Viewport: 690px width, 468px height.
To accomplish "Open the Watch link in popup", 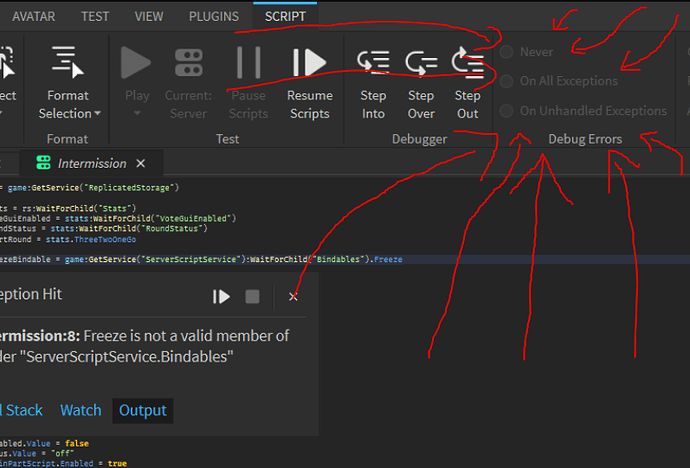I will [x=81, y=410].
